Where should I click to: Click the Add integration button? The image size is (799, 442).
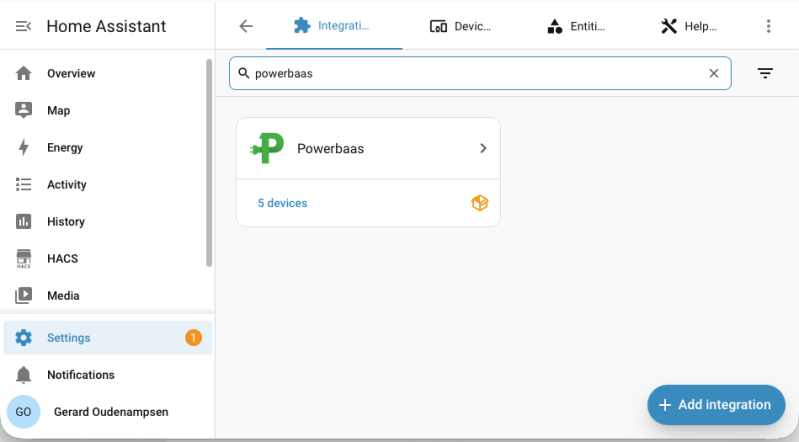pyautogui.click(x=716, y=405)
